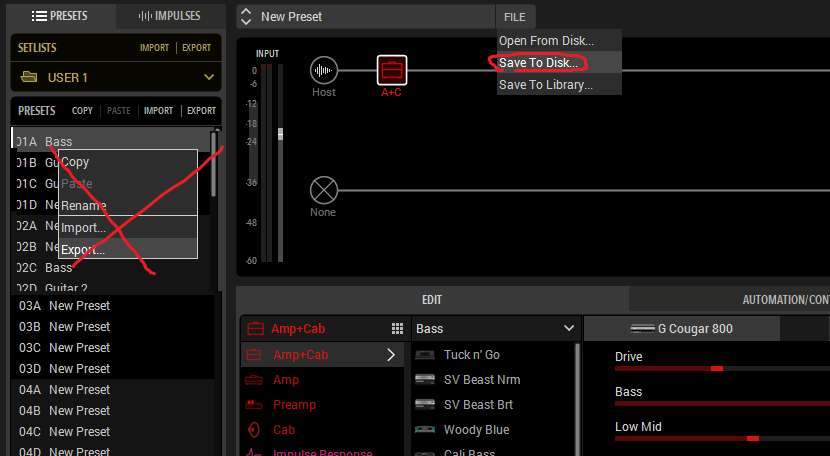
Task: Select preset 03B New Preset
Action: 113,327
